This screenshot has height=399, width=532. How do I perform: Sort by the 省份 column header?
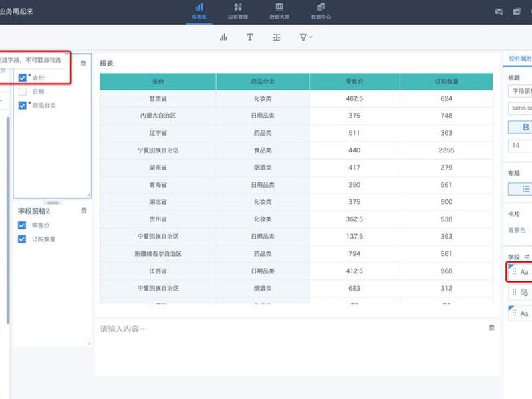pyautogui.click(x=158, y=82)
